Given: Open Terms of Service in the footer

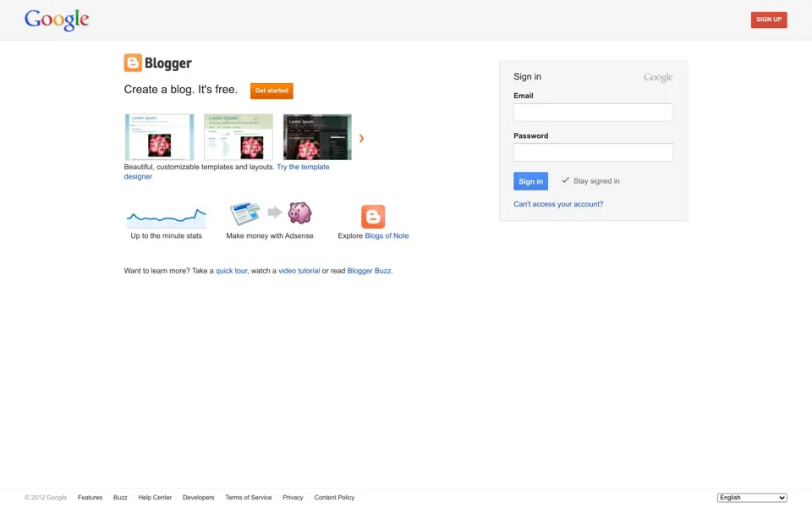Looking at the screenshot, I should click(x=249, y=498).
